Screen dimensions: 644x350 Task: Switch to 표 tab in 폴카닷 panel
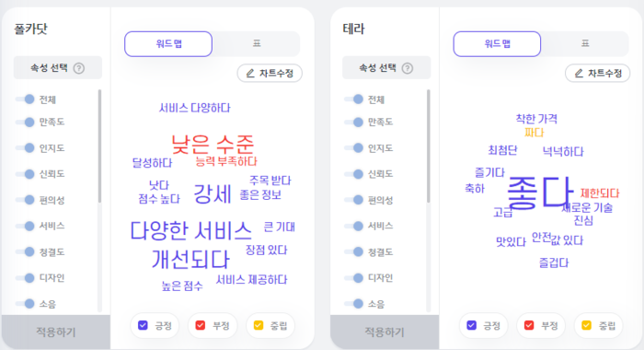pos(257,43)
